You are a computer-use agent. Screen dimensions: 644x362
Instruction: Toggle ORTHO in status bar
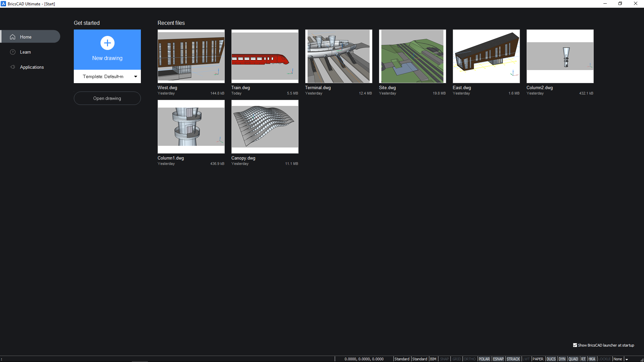pos(470,359)
